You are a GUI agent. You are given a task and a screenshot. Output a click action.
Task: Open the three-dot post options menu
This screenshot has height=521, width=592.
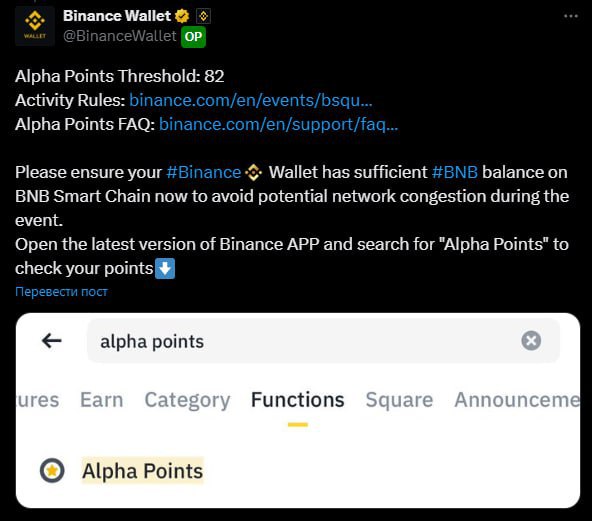(570, 16)
